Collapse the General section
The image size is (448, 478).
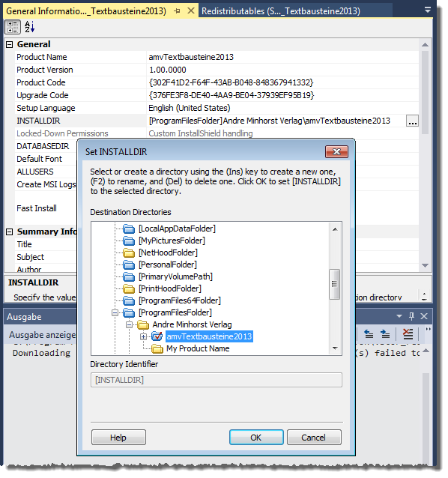click(10, 44)
